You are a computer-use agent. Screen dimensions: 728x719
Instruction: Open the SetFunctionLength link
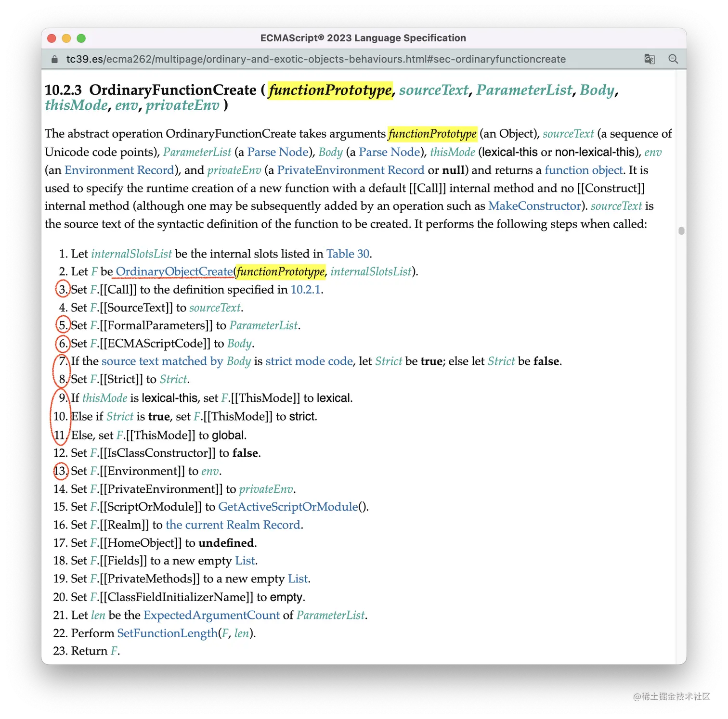pyautogui.click(x=168, y=633)
